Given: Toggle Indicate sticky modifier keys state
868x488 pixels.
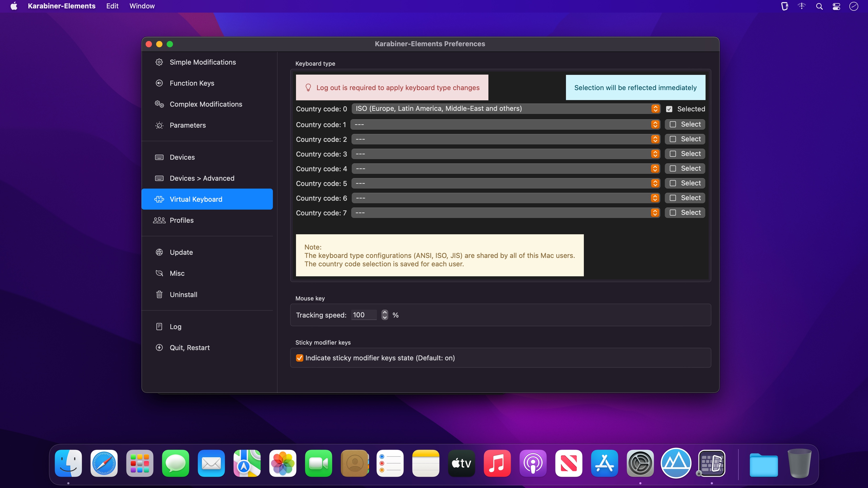Looking at the screenshot, I should point(299,358).
